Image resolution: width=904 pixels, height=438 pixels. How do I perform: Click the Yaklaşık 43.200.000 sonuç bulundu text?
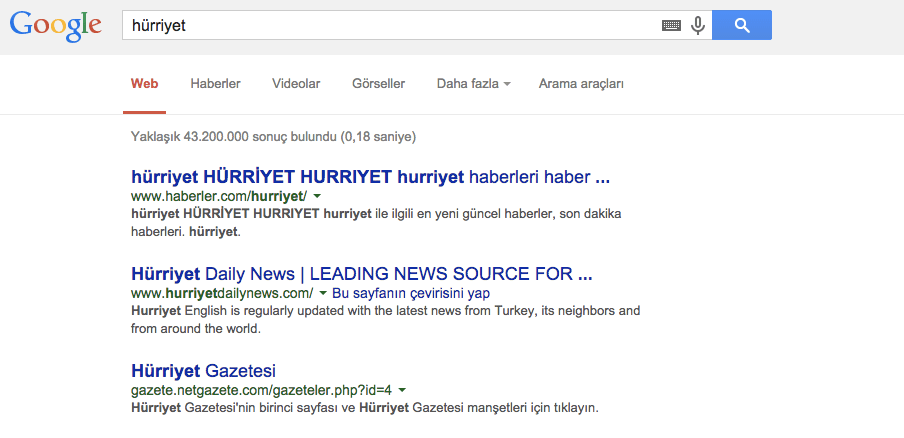pos(273,137)
